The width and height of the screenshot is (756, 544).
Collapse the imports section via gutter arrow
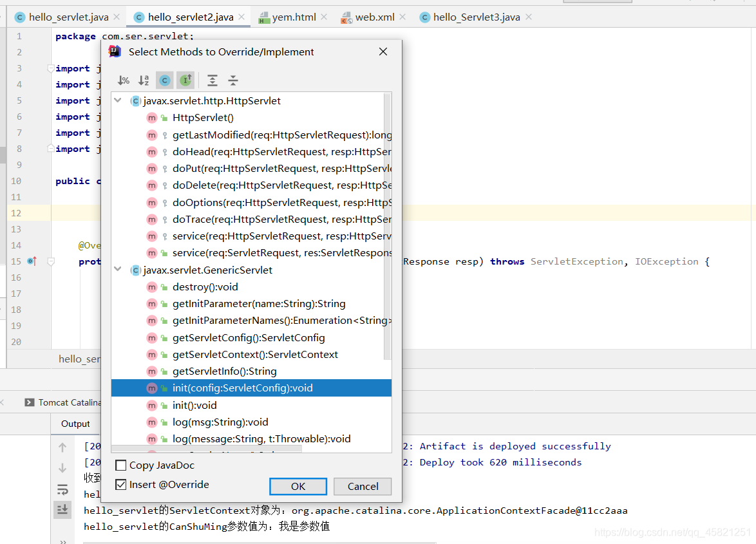50,68
